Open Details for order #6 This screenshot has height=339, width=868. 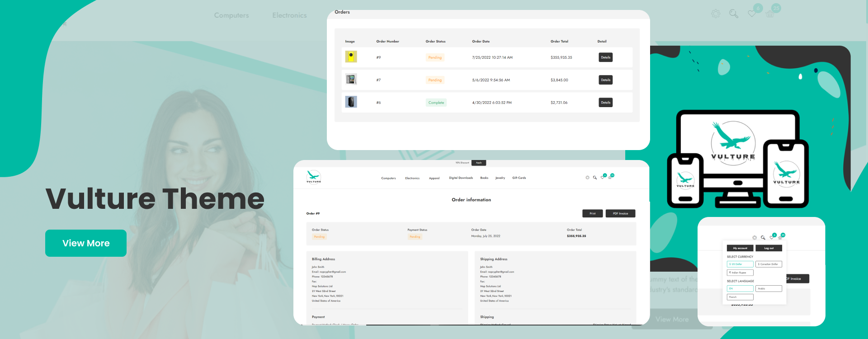pyautogui.click(x=606, y=103)
